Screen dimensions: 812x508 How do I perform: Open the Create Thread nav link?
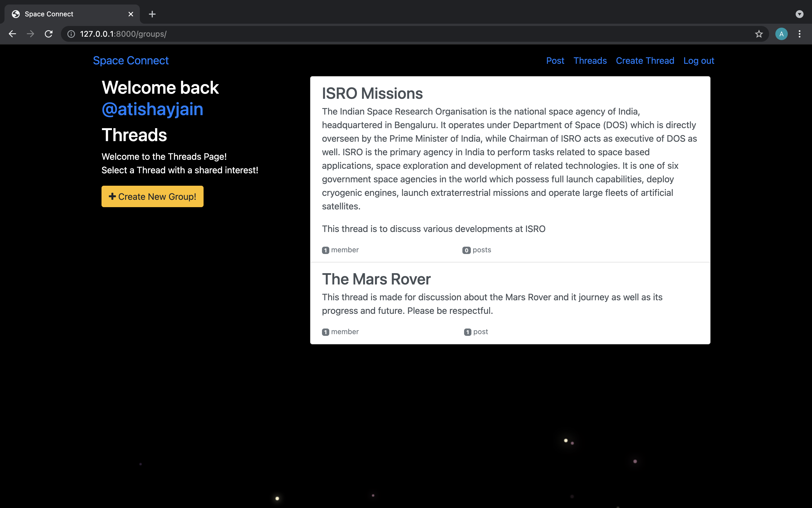[x=645, y=61]
